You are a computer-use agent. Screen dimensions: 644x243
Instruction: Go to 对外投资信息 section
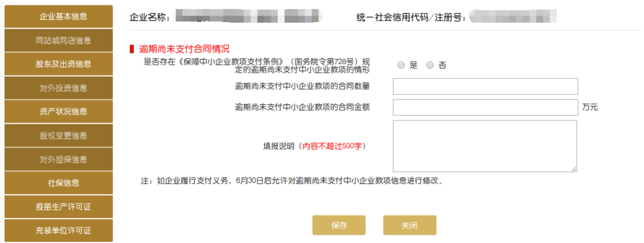pyautogui.click(x=58, y=88)
